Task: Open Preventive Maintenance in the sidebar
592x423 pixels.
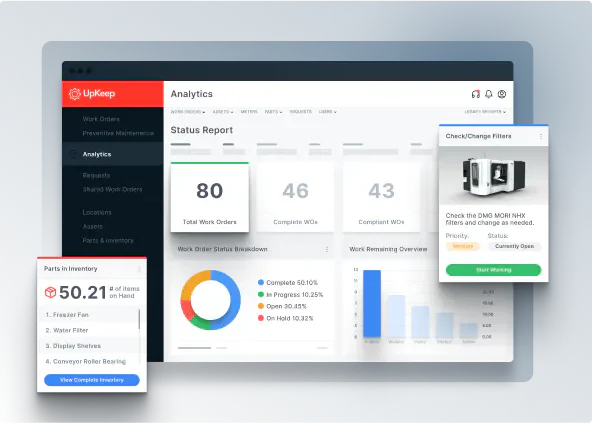Action: pyautogui.click(x=118, y=133)
